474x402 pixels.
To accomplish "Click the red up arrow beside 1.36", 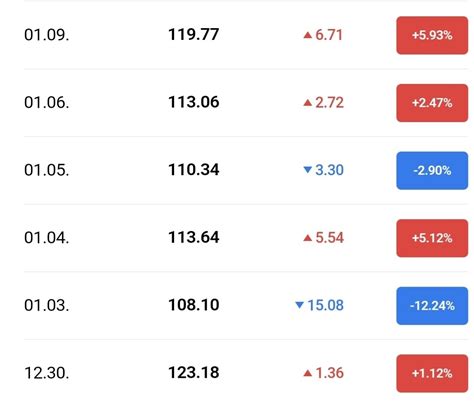I will [x=308, y=373].
